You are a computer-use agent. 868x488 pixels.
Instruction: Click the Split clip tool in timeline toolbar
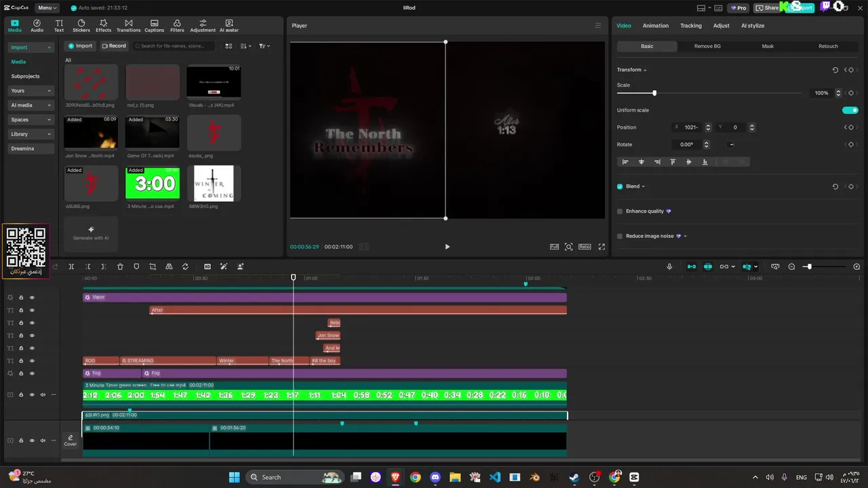click(x=71, y=267)
